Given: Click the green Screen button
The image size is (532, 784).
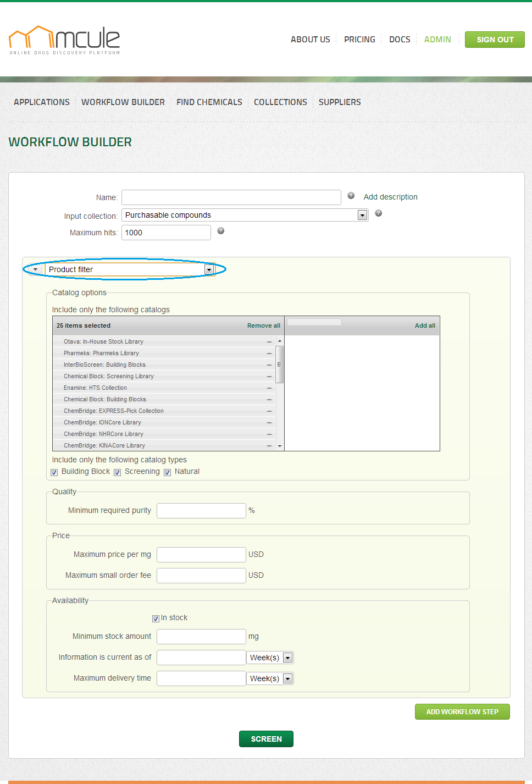Looking at the screenshot, I should 266,739.
